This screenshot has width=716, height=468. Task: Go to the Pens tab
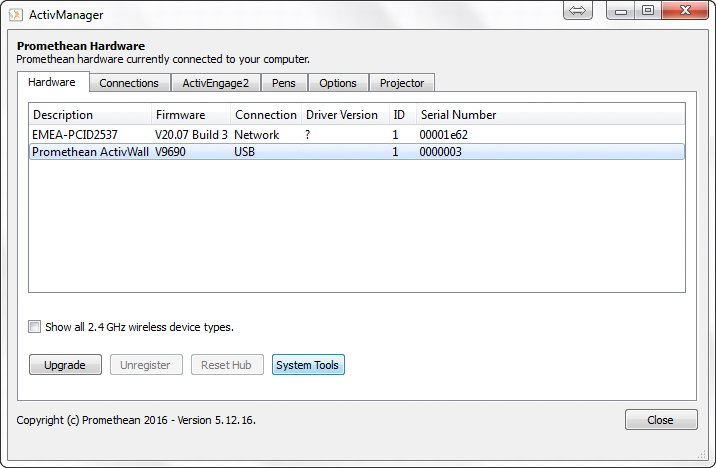(x=284, y=83)
